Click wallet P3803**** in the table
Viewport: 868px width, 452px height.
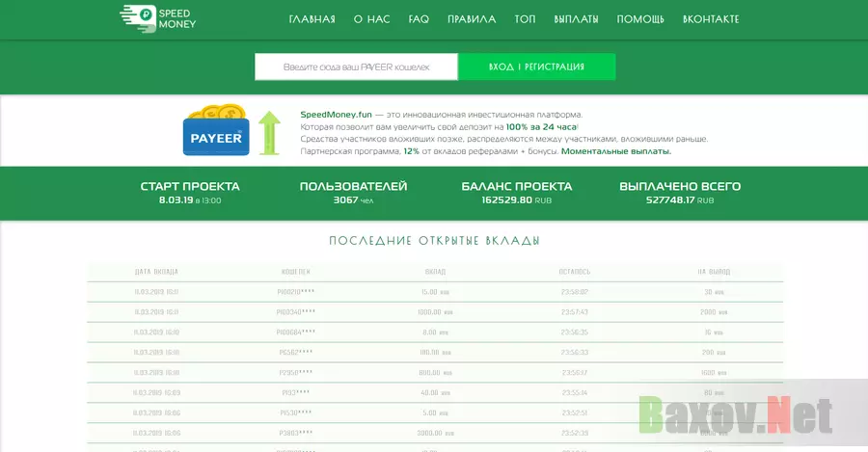click(x=296, y=433)
